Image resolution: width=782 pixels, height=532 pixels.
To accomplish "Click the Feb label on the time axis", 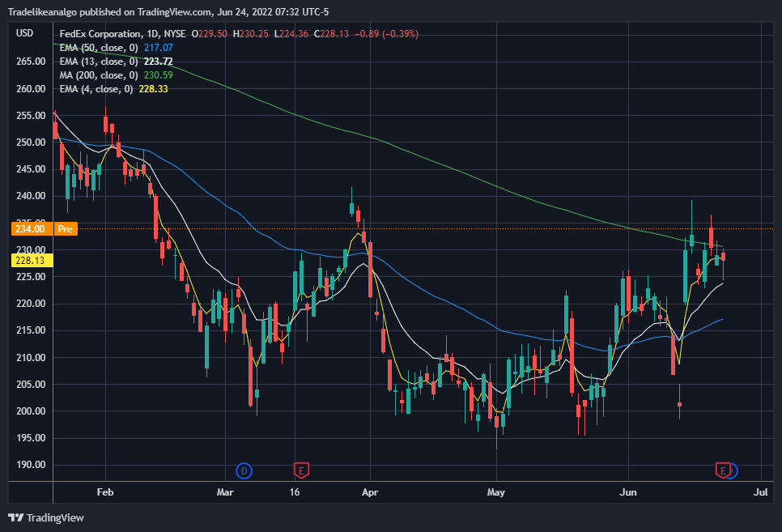I will click(x=105, y=492).
